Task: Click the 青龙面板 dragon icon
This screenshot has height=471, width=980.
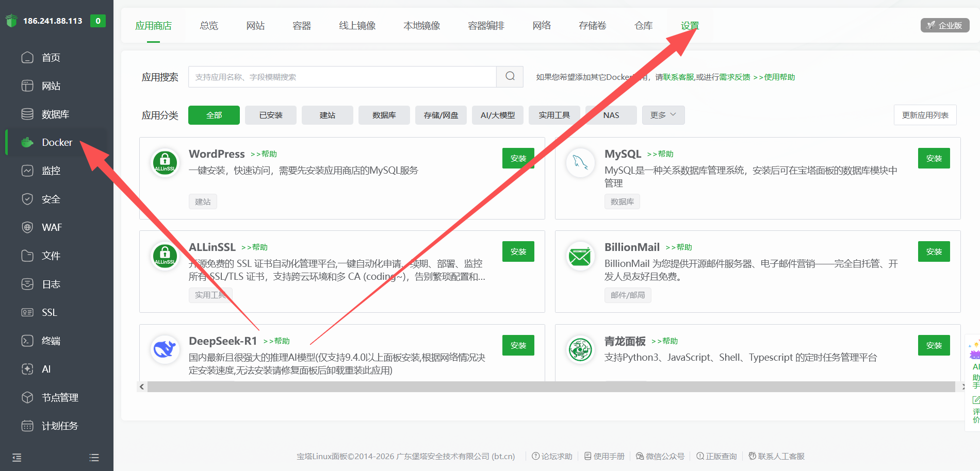Action: [x=580, y=349]
